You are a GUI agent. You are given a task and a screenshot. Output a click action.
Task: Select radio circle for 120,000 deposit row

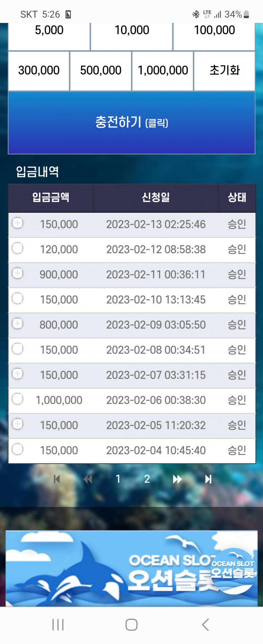[x=17, y=248]
